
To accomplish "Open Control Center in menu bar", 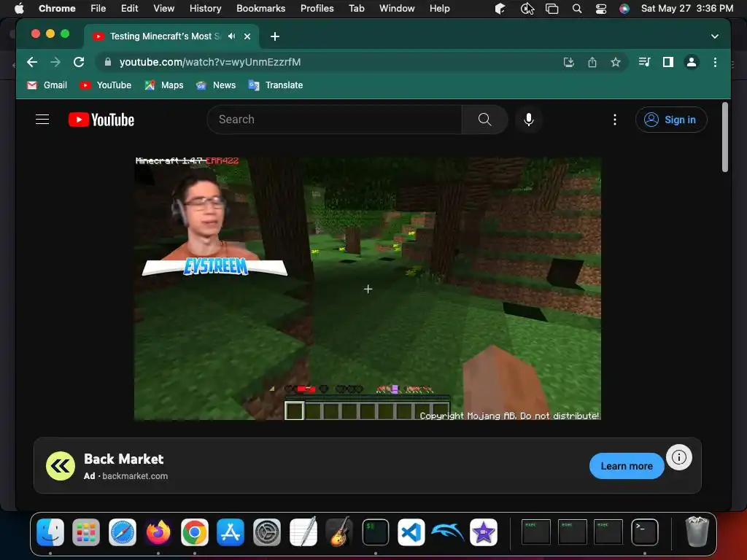I will pos(601,8).
